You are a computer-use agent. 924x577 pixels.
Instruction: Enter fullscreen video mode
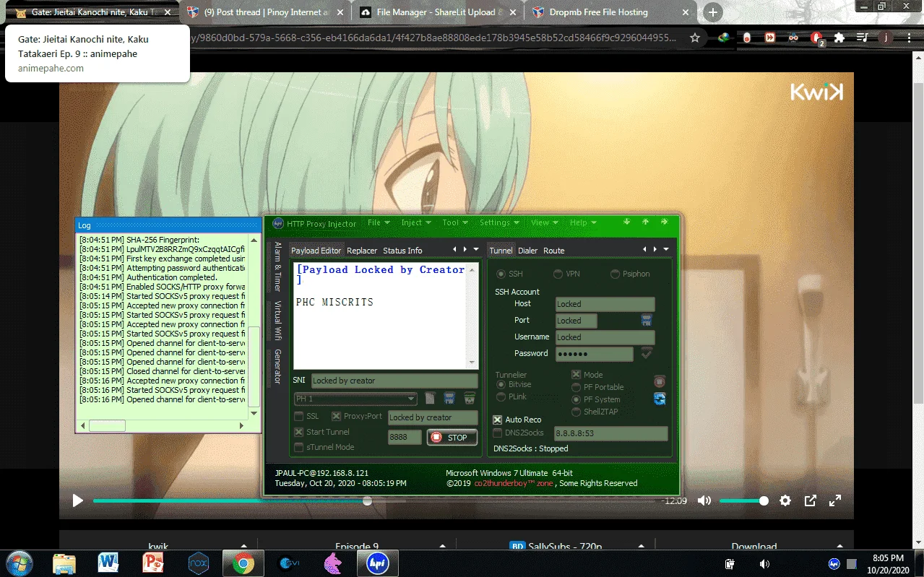(x=834, y=500)
